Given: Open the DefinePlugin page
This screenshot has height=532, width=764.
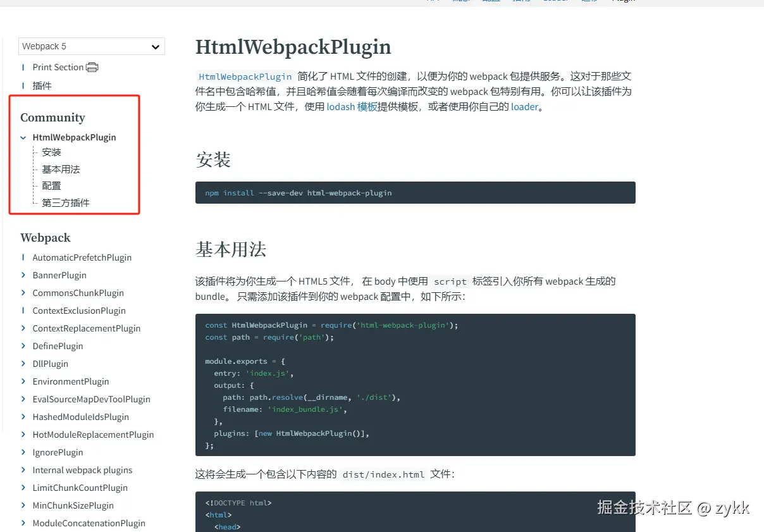Looking at the screenshot, I should [58, 346].
